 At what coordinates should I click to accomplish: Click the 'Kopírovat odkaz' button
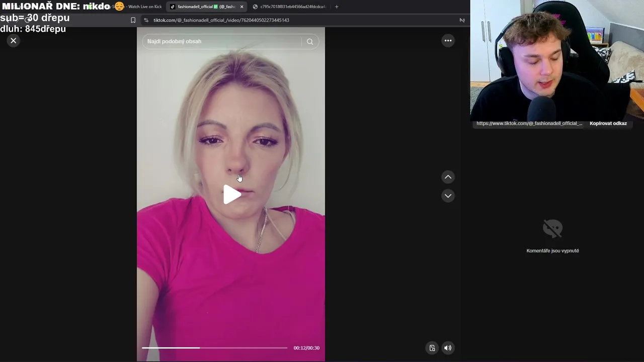(608, 123)
